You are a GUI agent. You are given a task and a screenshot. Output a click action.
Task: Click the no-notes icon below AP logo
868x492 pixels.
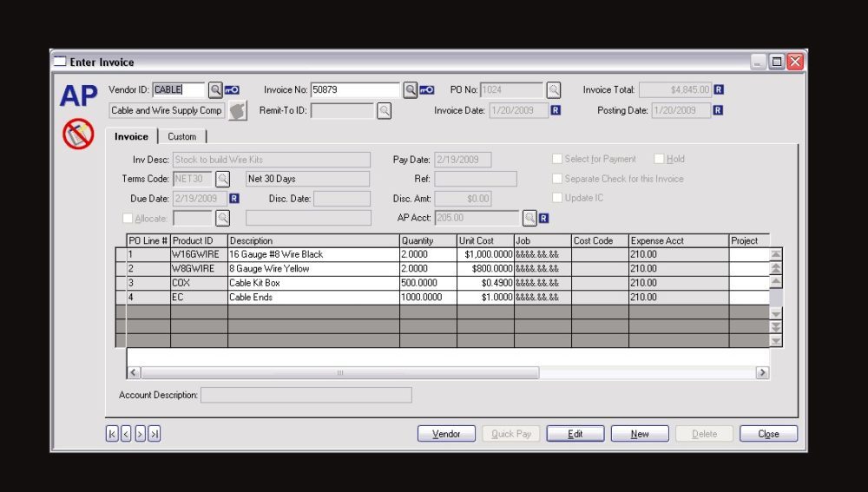tap(78, 134)
